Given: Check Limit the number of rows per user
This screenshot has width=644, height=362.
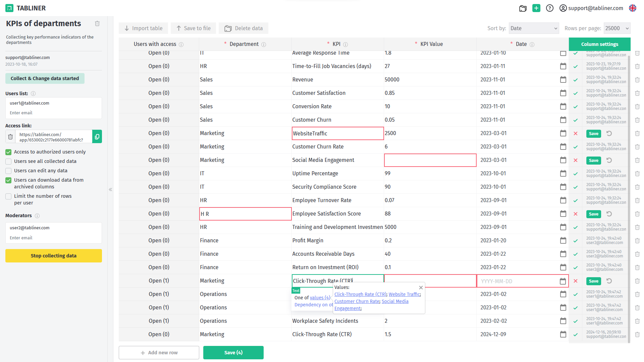Looking at the screenshot, I should [x=9, y=196].
